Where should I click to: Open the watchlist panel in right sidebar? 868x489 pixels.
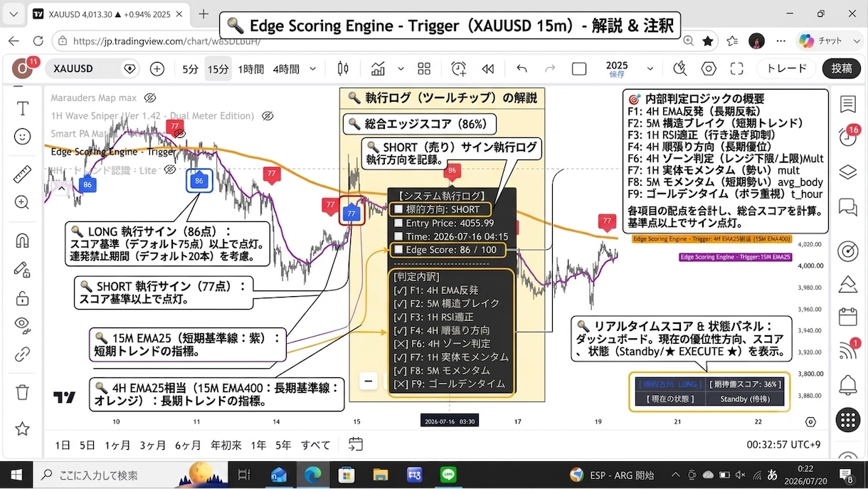847,105
